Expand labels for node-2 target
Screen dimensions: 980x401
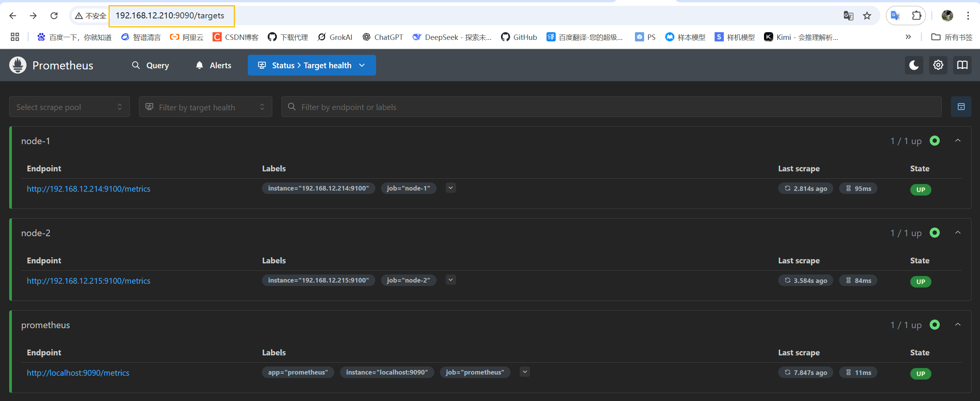click(451, 280)
